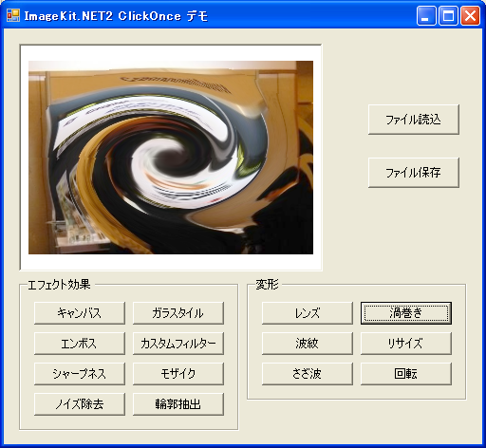Save the image with ファイル保存
The height and width of the screenshot is (448, 486).
[x=414, y=173]
